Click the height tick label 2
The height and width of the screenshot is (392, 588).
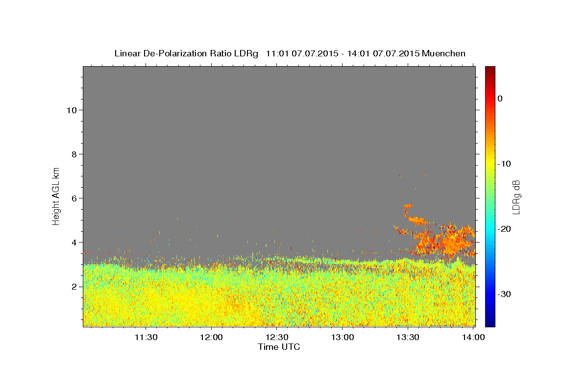73,287
